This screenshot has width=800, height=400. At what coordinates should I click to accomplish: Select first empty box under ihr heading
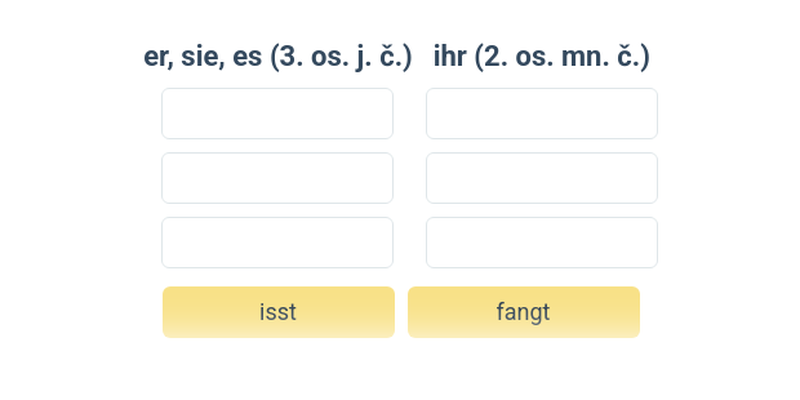541,113
